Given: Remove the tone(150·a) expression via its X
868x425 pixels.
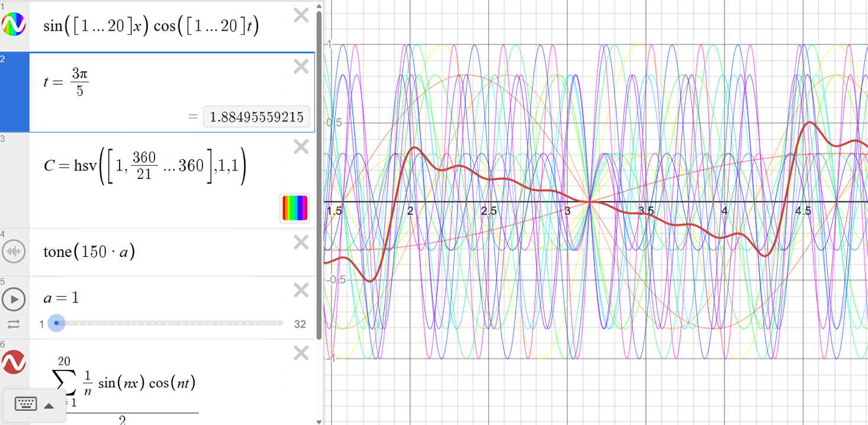Looking at the screenshot, I should pos(301,242).
